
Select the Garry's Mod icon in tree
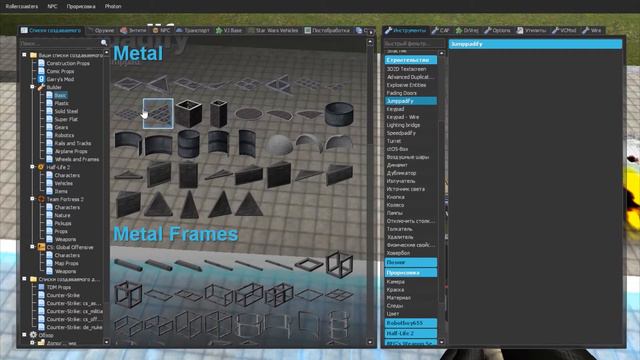[x=41, y=79]
